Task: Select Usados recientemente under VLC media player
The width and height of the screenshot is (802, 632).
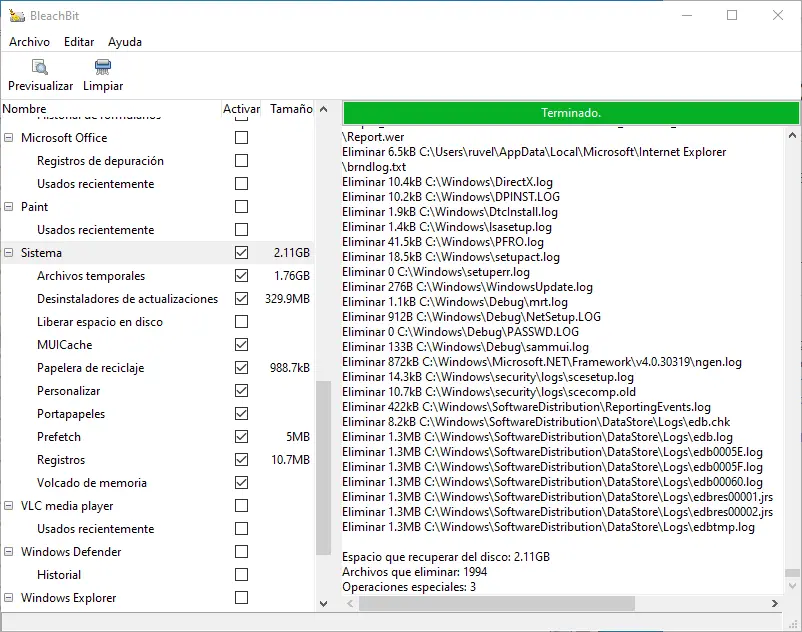Action: (x=95, y=529)
